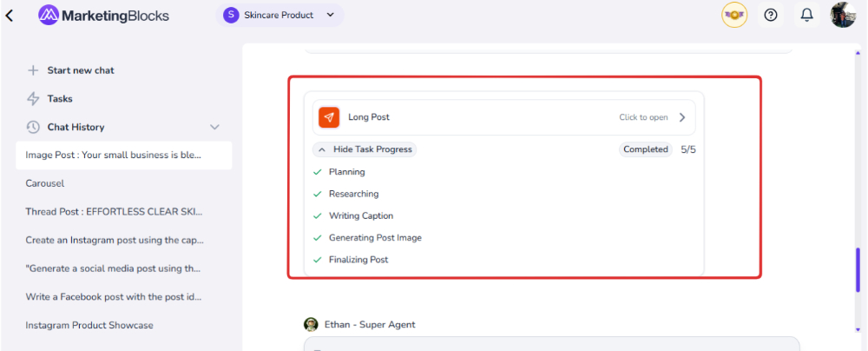Open the user profile avatar
This screenshot has height=351, width=868.
pyautogui.click(x=842, y=15)
